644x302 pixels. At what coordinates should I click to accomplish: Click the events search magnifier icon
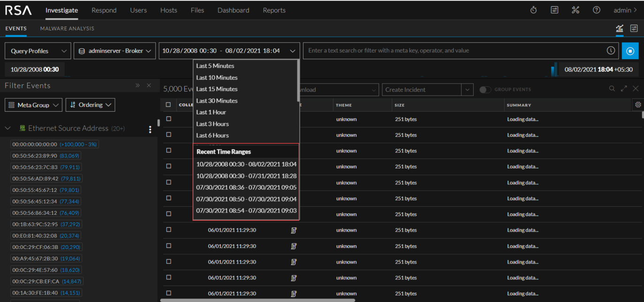point(612,89)
